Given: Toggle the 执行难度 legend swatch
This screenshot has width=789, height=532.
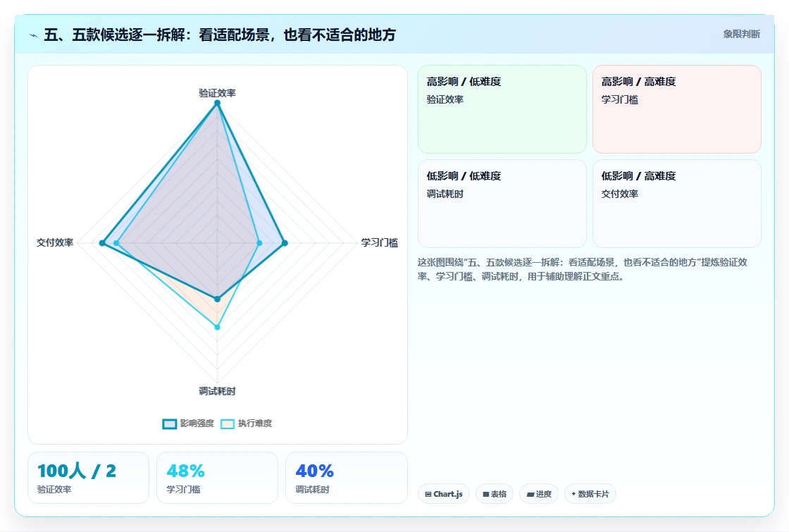Looking at the screenshot, I should point(228,423).
